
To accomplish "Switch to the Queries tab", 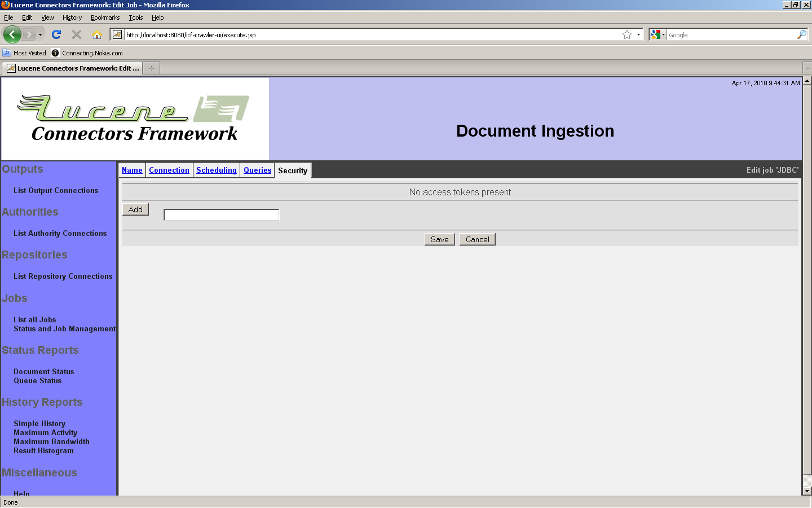I will 257,170.
